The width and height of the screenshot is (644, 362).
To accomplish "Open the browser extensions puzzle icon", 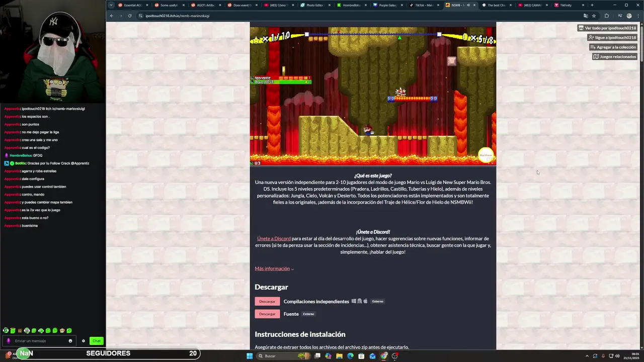I will tap(606, 16).
